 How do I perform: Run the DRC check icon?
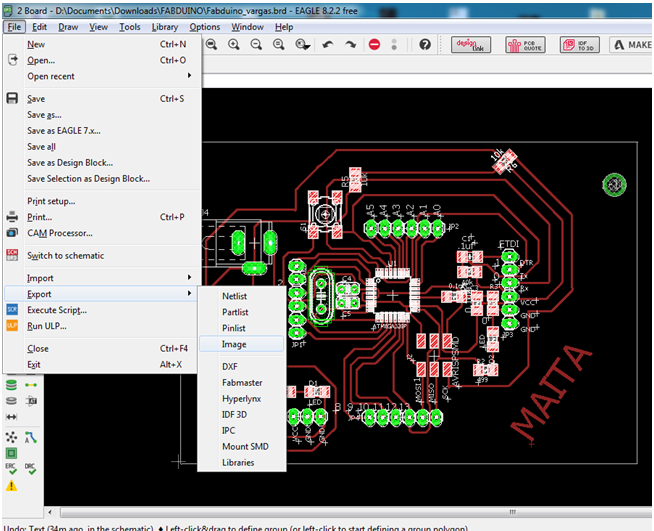point(30,469)
